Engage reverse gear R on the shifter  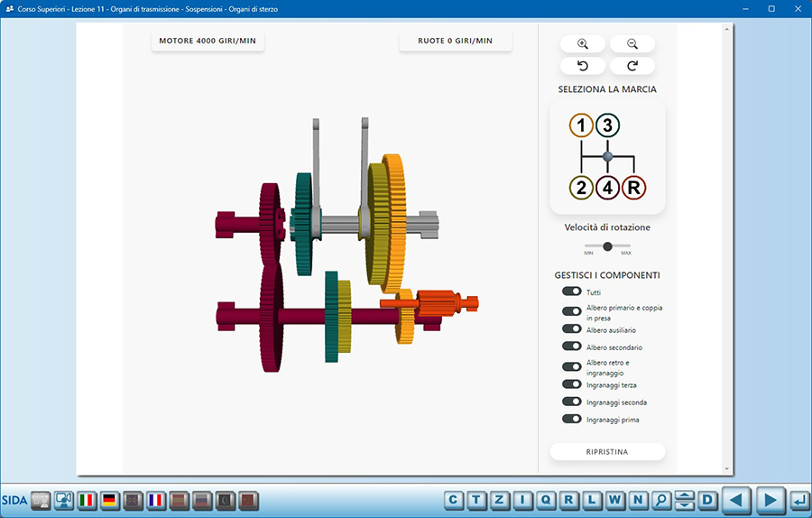(634, 188)
